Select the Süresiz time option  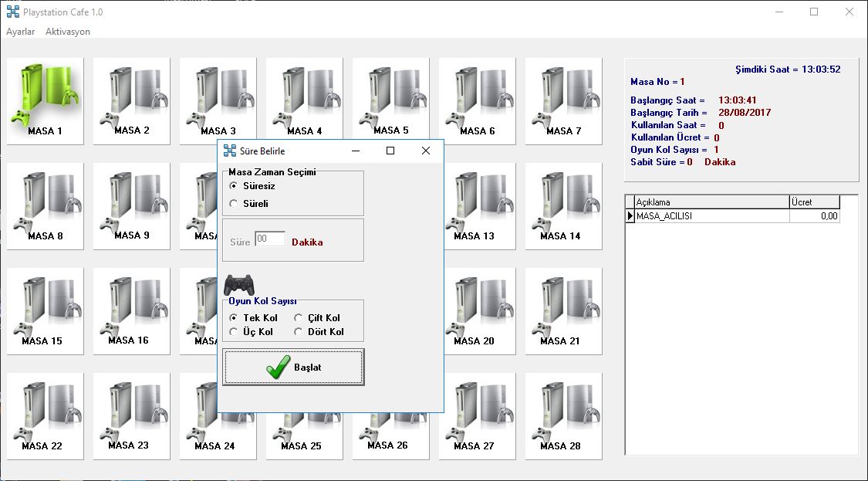[252, 186]
